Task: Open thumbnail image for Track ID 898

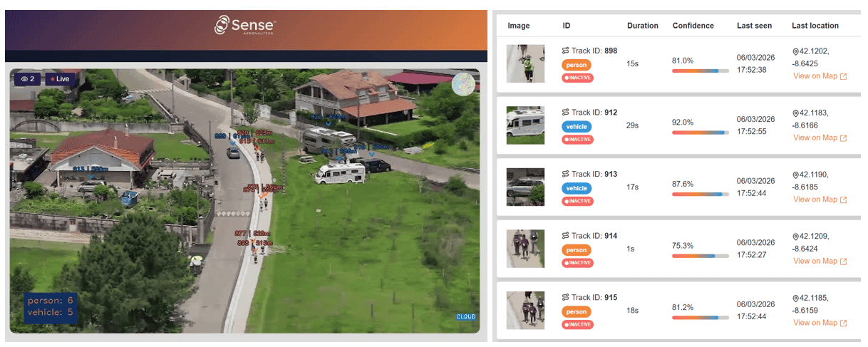Action: 525,63
